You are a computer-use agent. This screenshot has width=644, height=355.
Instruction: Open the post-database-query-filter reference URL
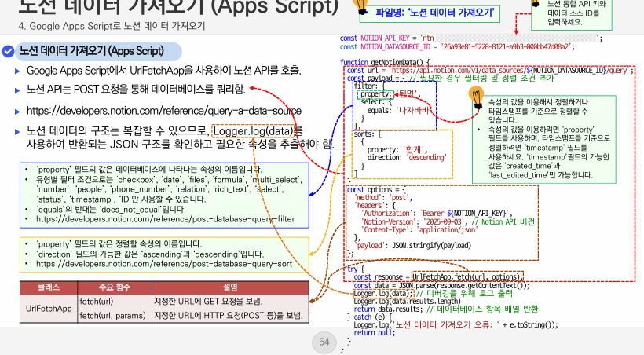tap(166, 219)
